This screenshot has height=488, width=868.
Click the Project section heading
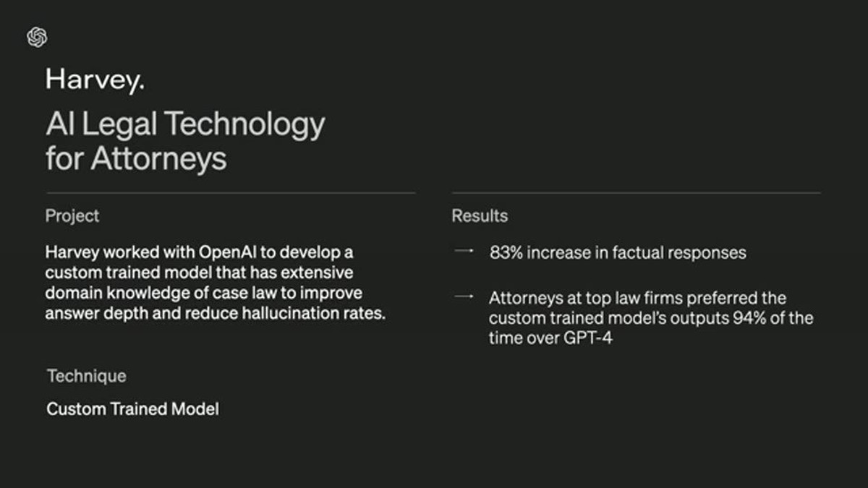72,215
